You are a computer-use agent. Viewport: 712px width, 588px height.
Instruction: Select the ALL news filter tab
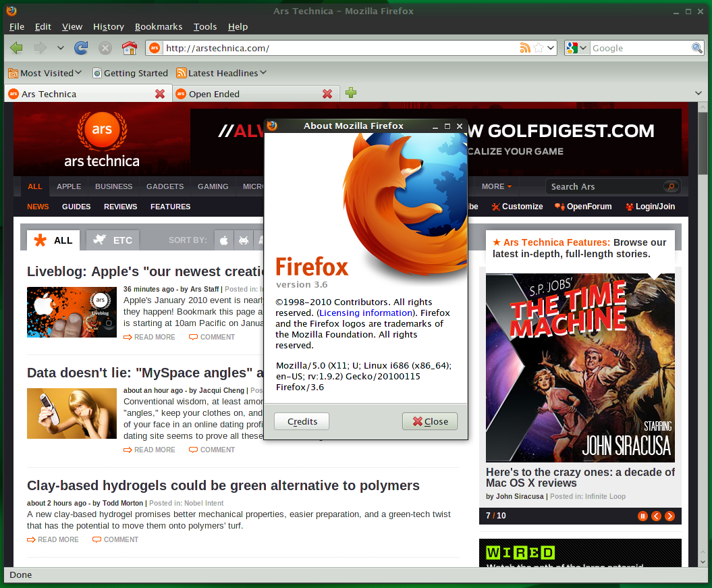coord(53,240)
